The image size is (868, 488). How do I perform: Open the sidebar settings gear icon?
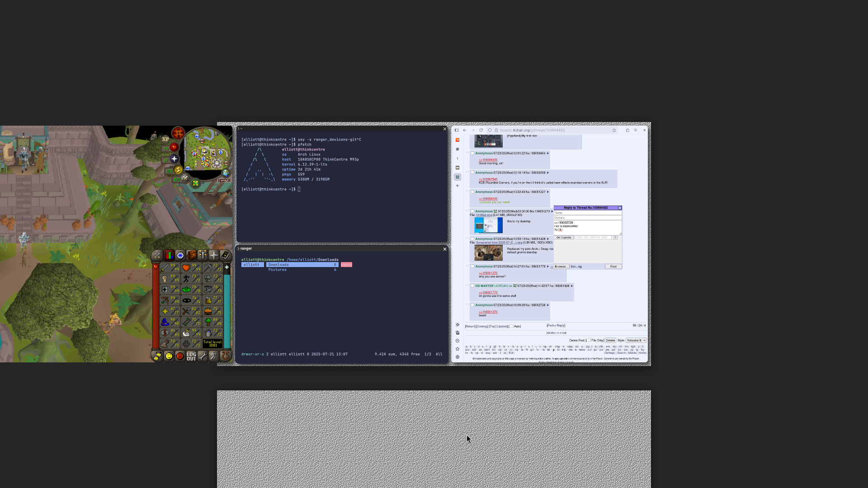pyautogui.click(x=458, y=357)
